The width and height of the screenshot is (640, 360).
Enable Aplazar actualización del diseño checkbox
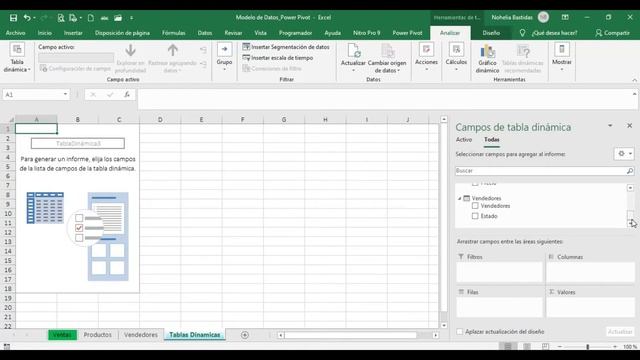(x=460, y=332)
